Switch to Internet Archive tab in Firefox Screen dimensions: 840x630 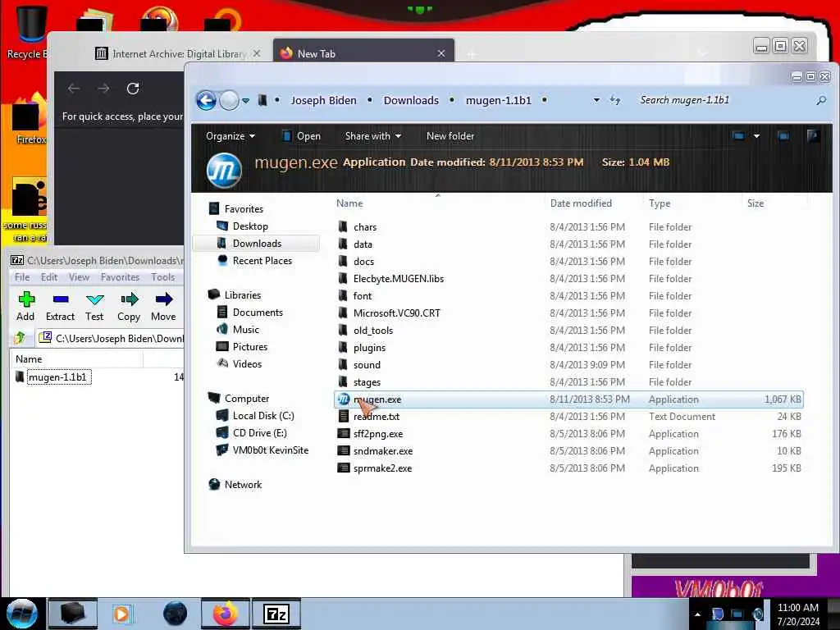[177, 53]
